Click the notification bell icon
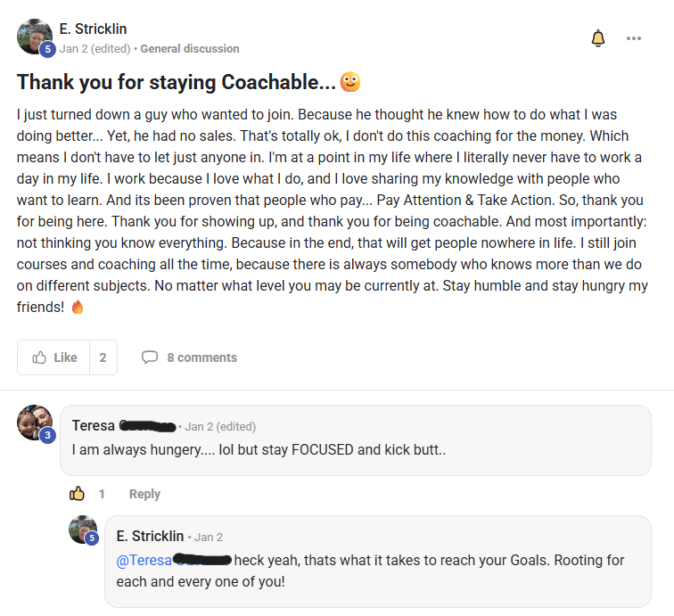674x616 pixels. tap(598, 38)
